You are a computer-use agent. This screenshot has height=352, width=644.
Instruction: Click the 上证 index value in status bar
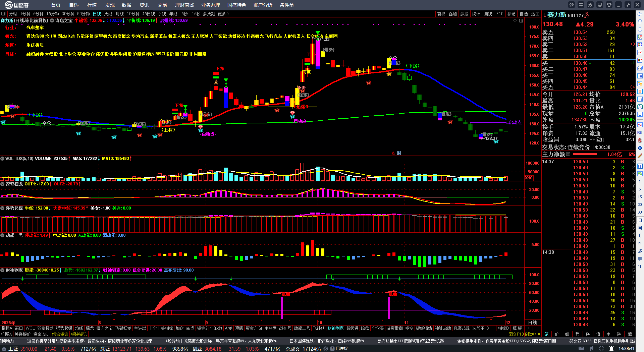(29, 349)
